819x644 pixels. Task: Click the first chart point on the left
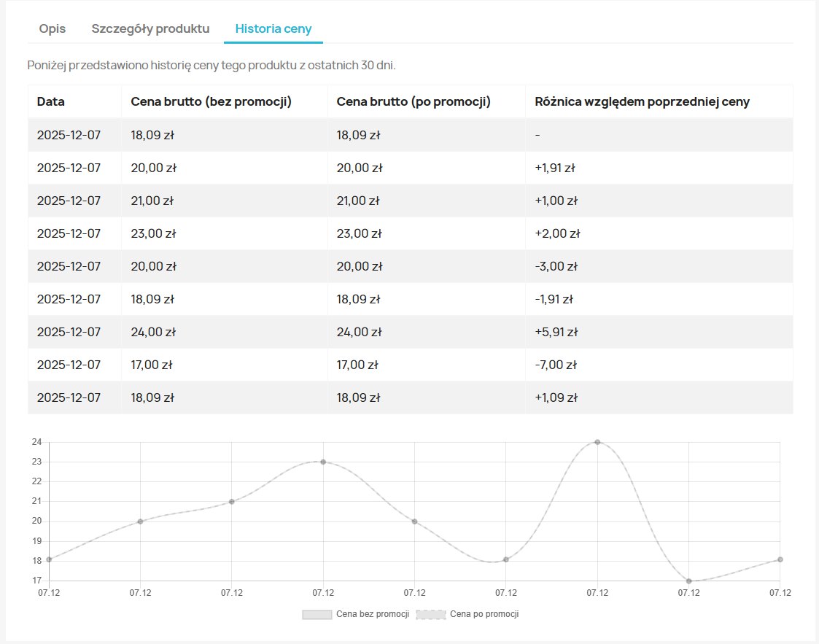click(x=49, y=559)
